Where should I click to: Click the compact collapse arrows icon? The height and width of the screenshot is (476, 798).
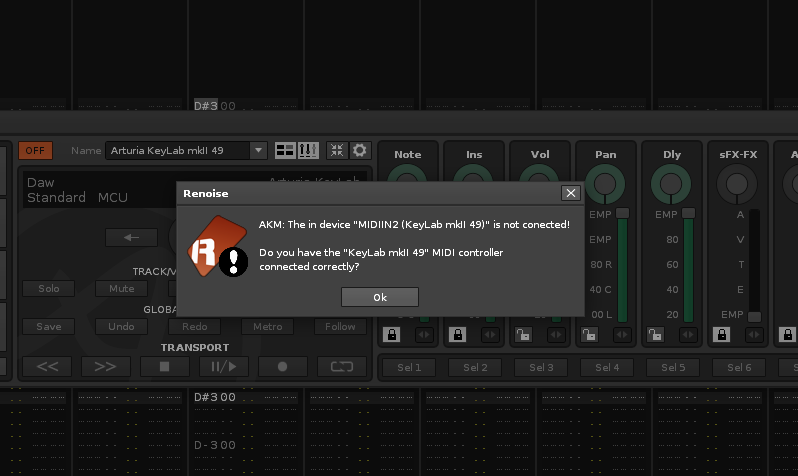337,150
